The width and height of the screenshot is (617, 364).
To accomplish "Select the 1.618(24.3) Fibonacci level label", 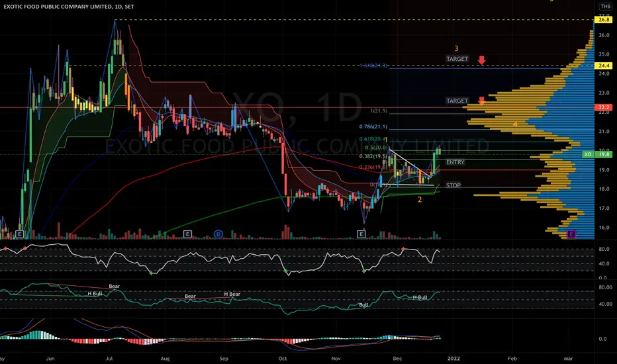I will 373,66.
